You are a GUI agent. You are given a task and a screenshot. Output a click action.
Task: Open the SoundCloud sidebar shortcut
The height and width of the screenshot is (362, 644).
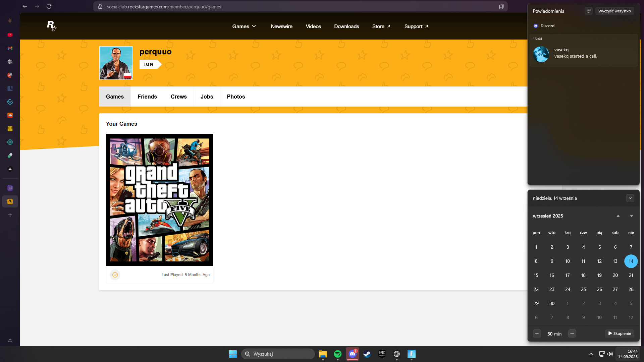[10, 115]
